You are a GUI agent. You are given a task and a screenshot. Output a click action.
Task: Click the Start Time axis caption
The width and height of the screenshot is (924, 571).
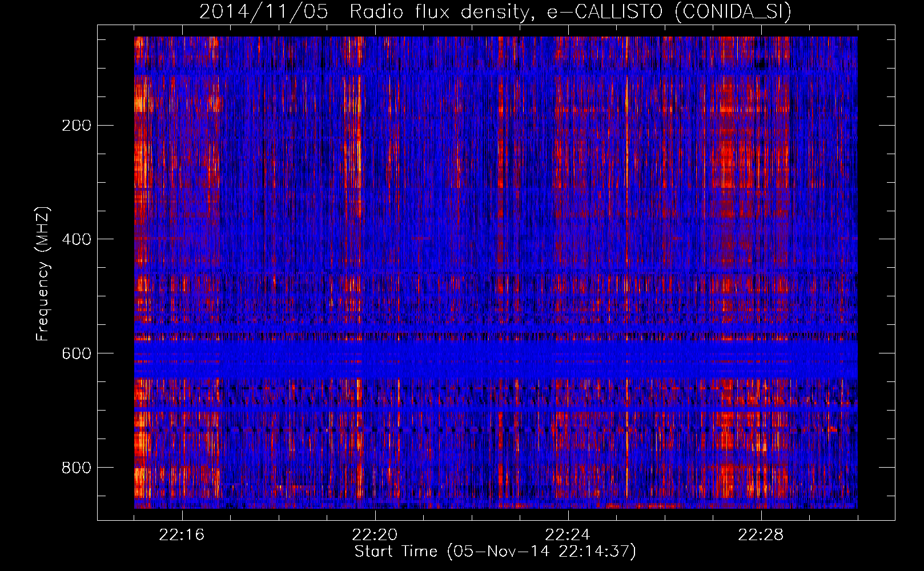pyautogui.click(x=495, y=552)
